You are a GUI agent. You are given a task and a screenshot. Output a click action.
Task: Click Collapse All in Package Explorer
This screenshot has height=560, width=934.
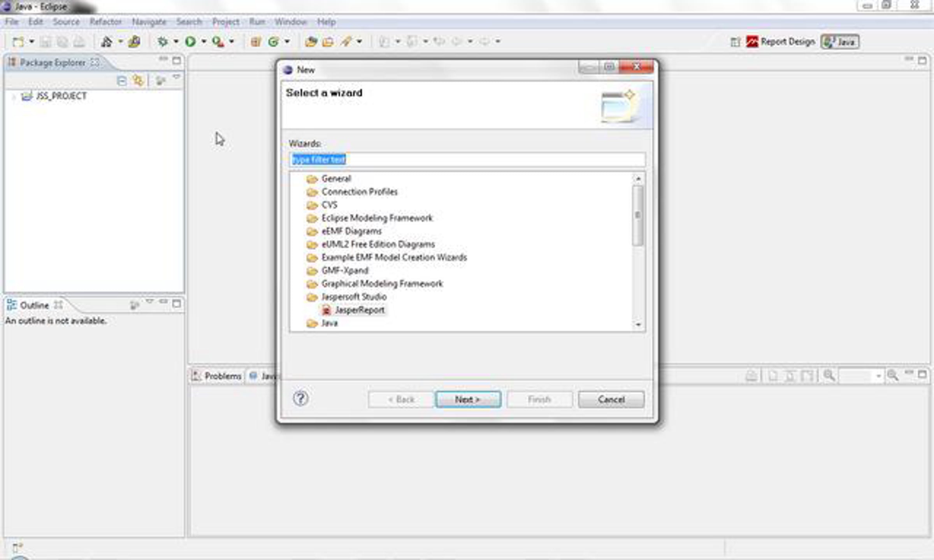click(x=122, y=81)
